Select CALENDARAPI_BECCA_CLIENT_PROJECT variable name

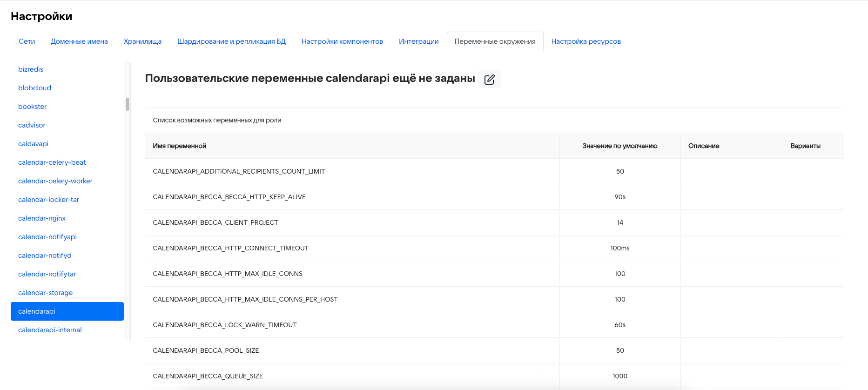tap(215, 223)
